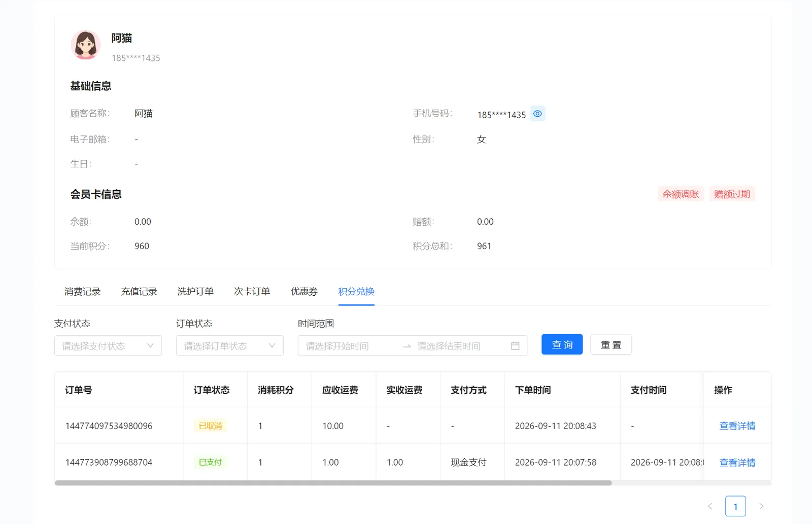
Task: Click the 10.00 freight value
Action: tap(333, 426)
